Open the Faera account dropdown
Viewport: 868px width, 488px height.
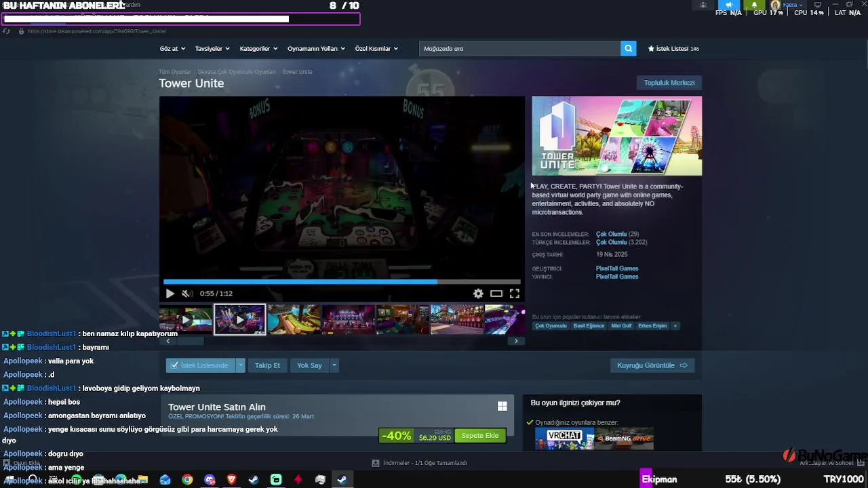[787, 5]
